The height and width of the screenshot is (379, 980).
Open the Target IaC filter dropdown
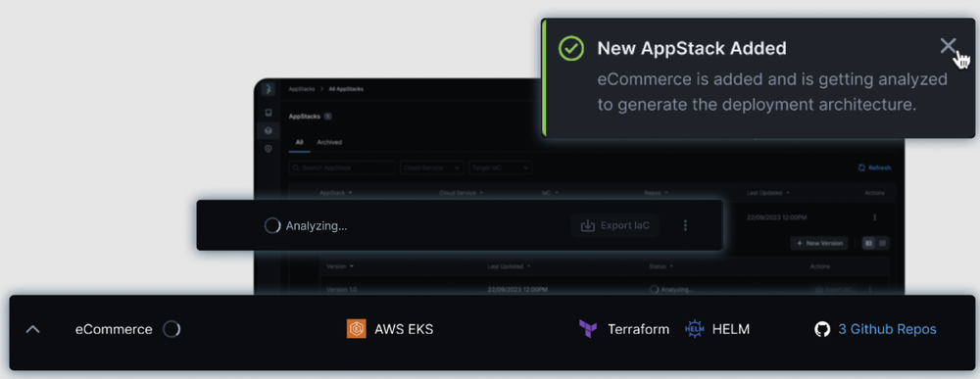(x=500, y=167)
